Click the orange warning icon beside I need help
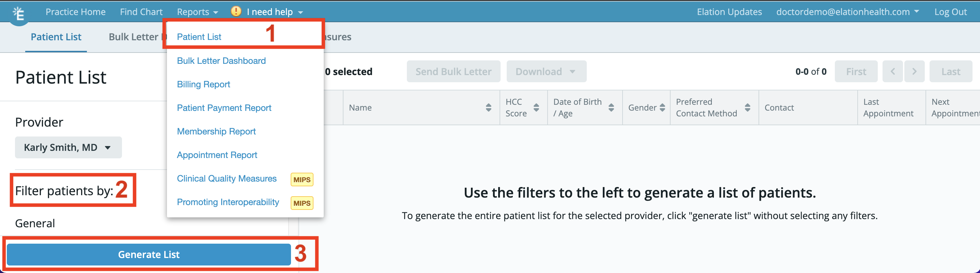The image size is (980, 273). click(x=235, y=11)
